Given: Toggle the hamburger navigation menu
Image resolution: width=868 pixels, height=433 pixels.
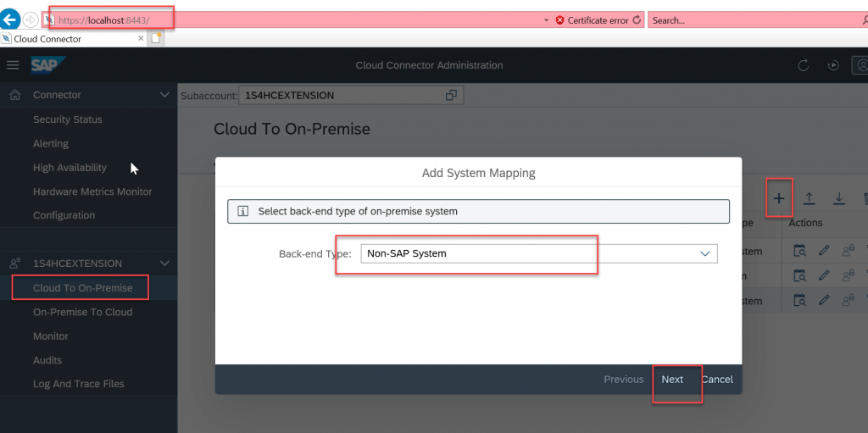Looking at the screenshot, I should point(13,65).
